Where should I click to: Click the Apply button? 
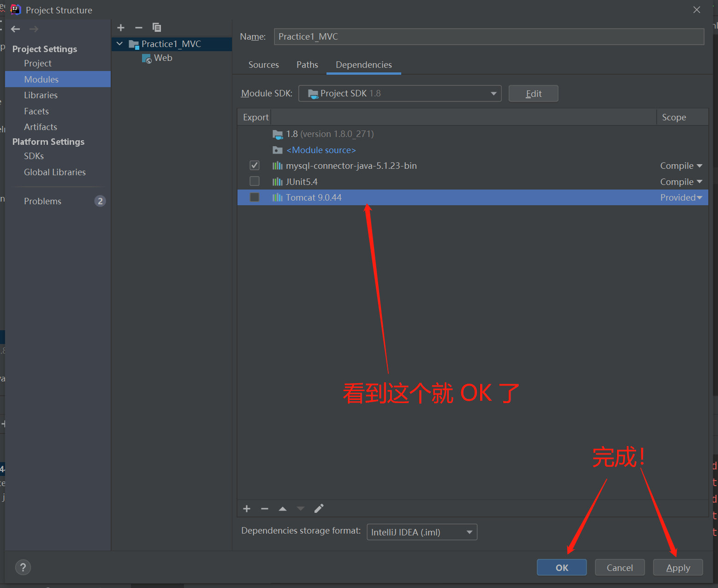click(678, 568)
